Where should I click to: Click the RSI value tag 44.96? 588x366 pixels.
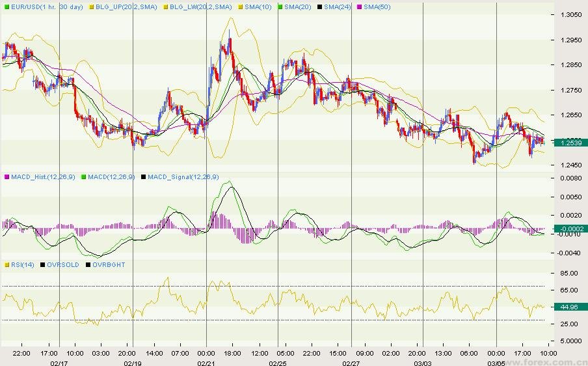(x=570, y=307)
